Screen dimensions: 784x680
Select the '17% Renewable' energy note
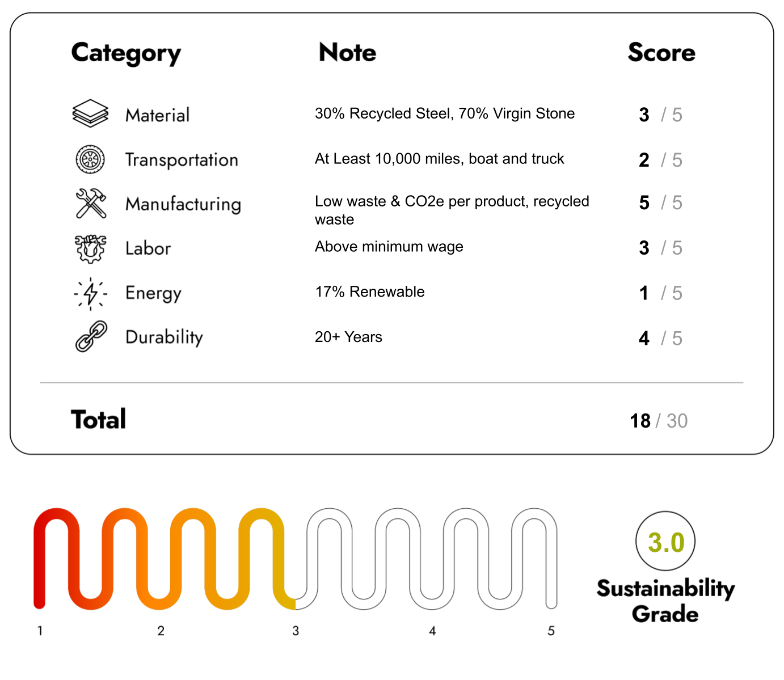370,292
